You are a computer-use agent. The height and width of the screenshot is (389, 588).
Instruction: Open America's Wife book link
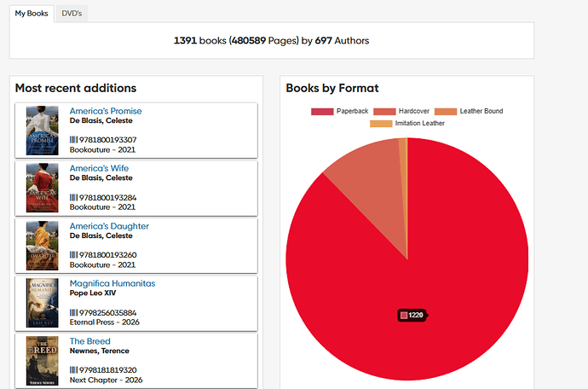[100, 168]
